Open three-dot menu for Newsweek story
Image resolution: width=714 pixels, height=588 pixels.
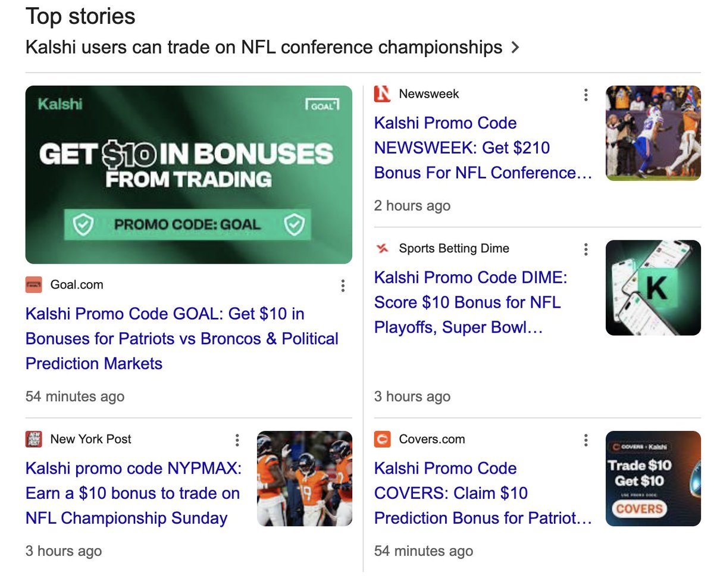[x=586, y=95]
